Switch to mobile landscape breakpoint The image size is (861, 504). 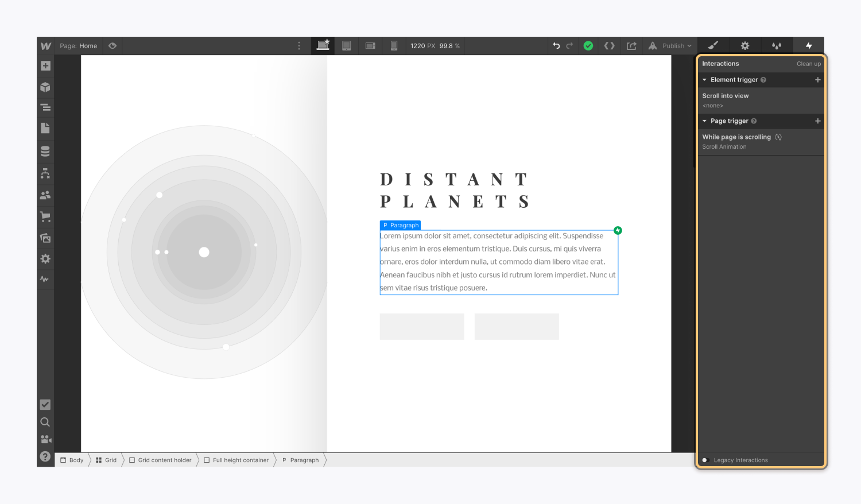pyautogui.click(x=370, y=46)
